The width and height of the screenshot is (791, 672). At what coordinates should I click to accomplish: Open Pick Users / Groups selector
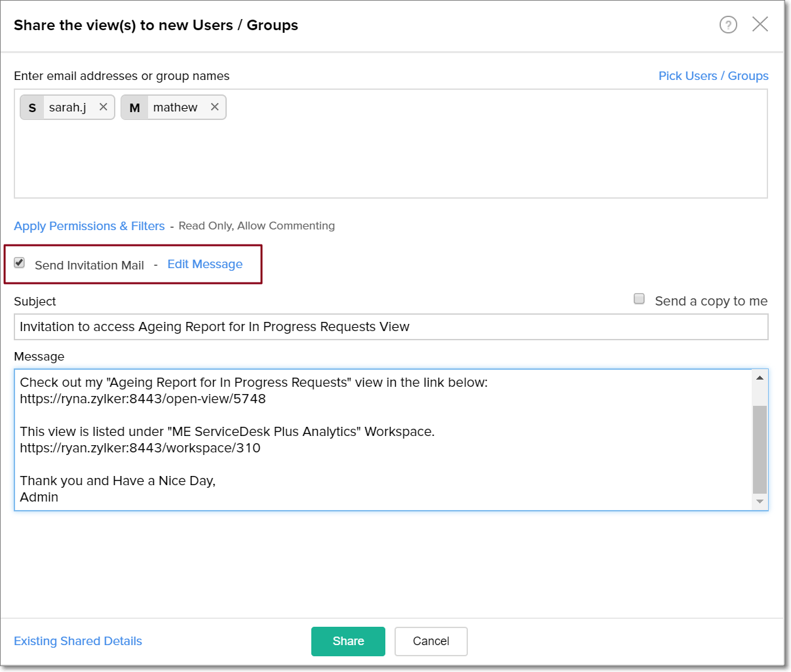coord(713,76)
